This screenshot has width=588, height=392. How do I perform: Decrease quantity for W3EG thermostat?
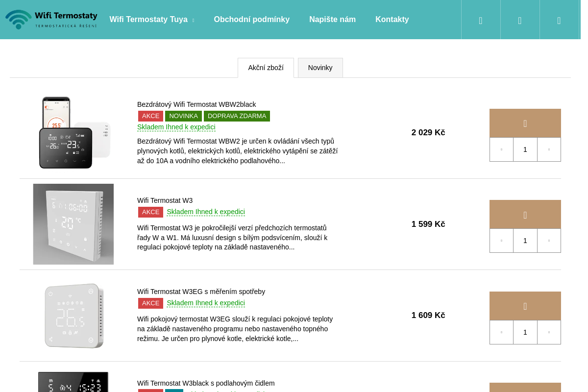(501, 332)
